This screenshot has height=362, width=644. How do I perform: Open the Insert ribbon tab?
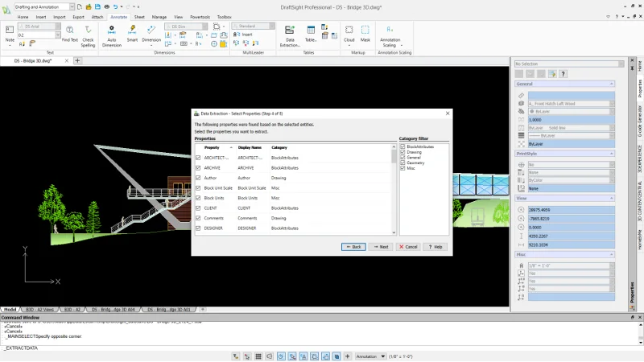pyautogui.click(x=41, y=16)
